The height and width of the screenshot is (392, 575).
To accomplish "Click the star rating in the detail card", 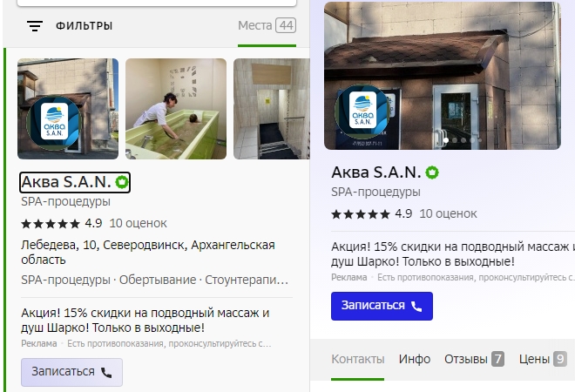I will [x=361, y=214].
